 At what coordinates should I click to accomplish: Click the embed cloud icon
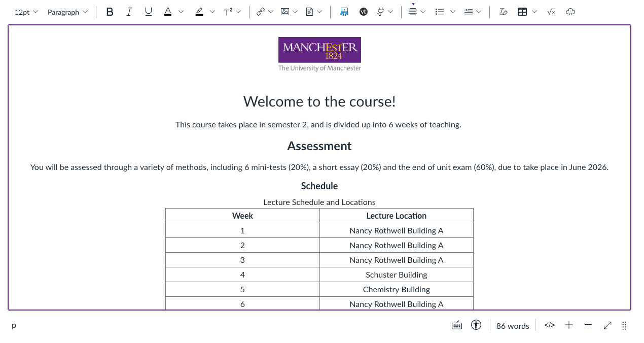pos(570,12)
